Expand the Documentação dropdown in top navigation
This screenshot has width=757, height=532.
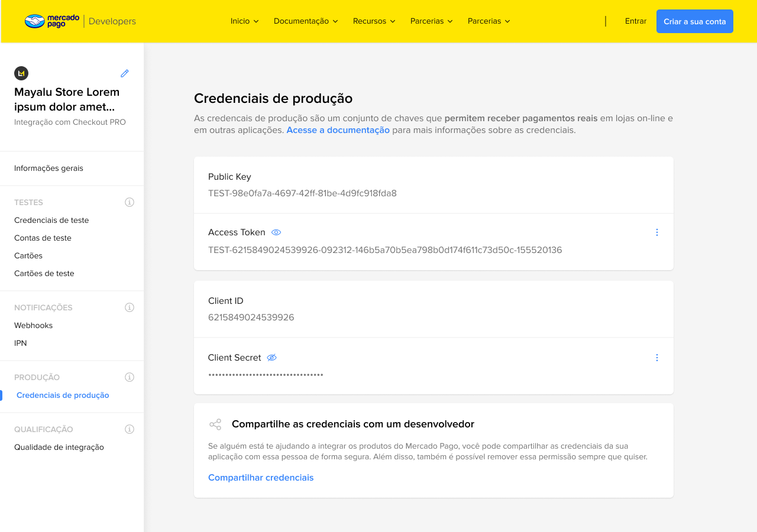click(x=306, y=21)
